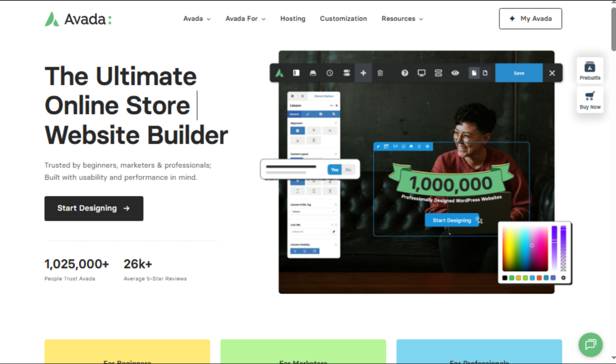The image size is (616, 364).
Task: Select the Hosting menu item
Action: tap(293, 19)
